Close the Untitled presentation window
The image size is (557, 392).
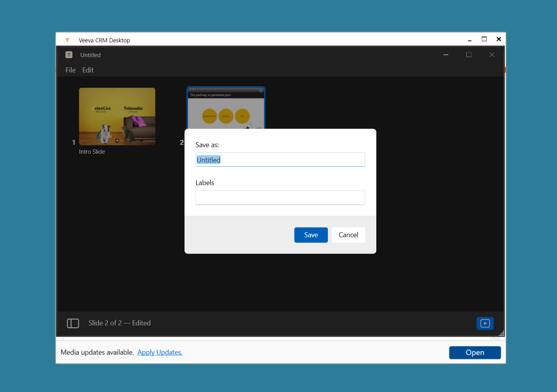point(492,55)
